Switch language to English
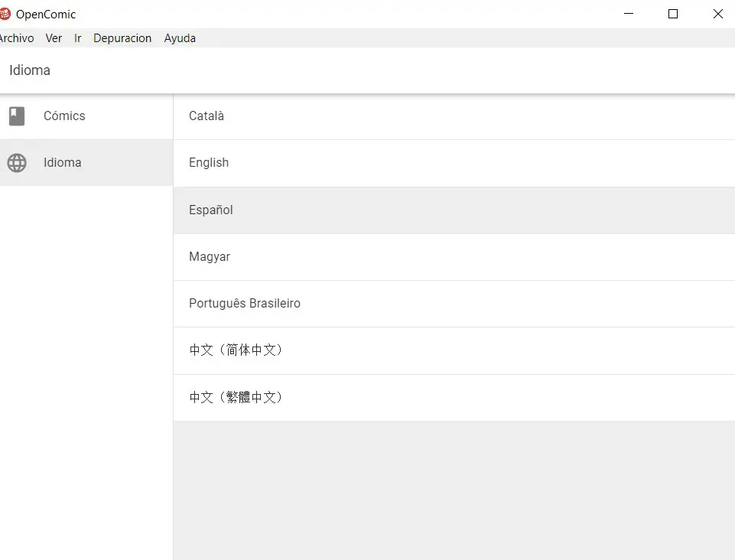This screenshot has height=560, width=735. pos(209,163)
